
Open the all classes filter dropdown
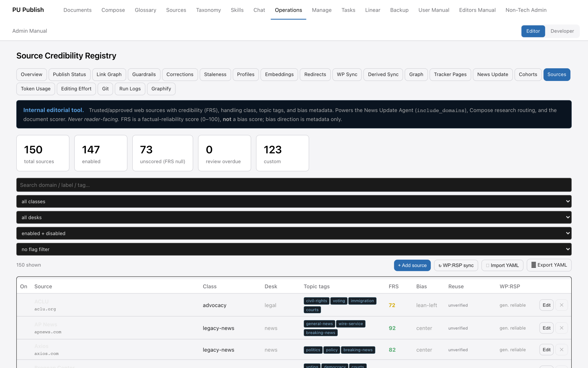click(294, 201)
